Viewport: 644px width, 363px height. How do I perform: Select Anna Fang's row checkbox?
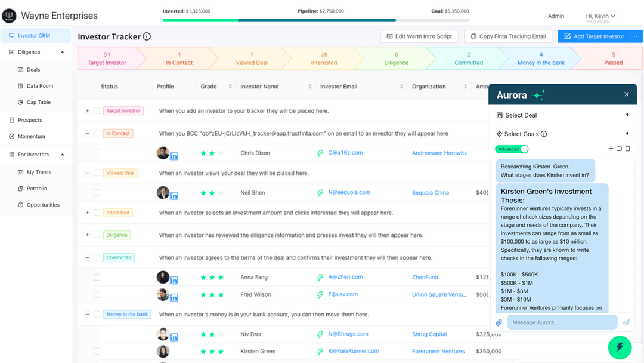click(x=97, y=277)
